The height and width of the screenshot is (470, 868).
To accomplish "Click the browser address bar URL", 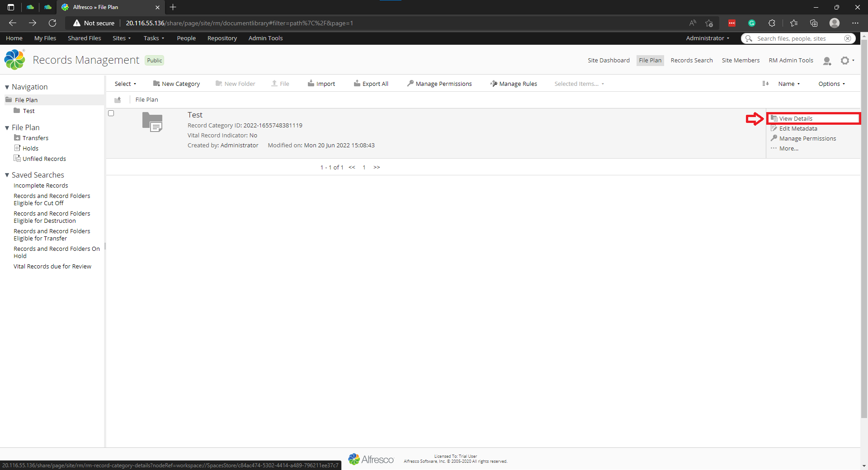I will point(240,23).
